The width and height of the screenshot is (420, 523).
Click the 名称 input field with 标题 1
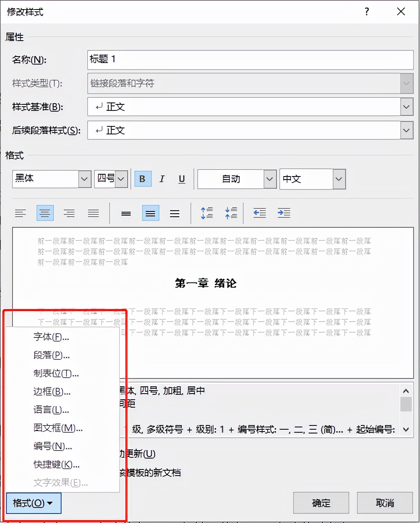click(250, 60)
